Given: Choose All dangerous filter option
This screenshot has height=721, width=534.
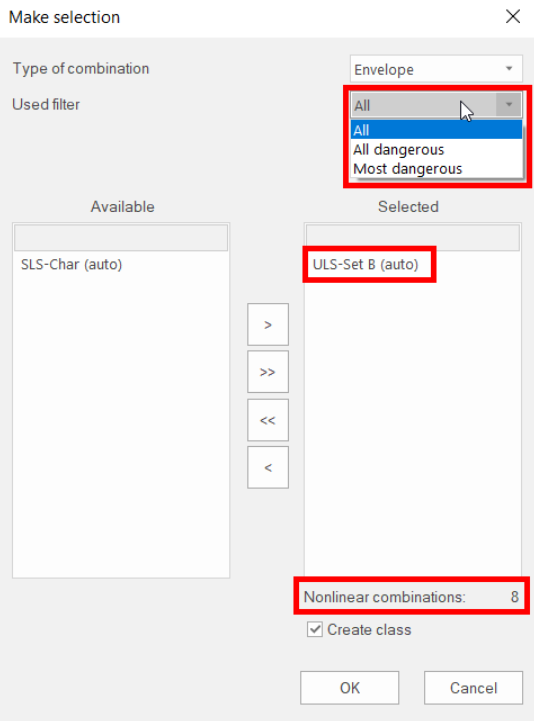Looking at the screenshot, I should [436, 149].
